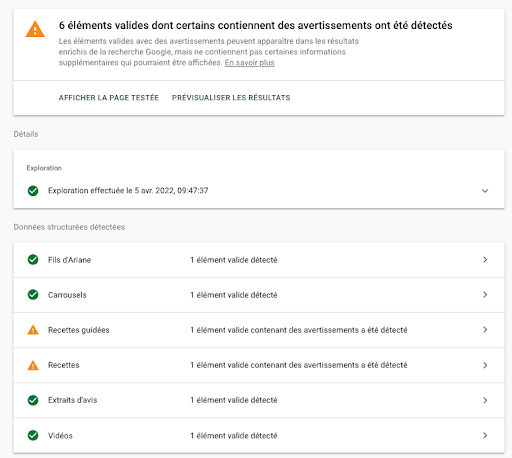The height and width of the screenshot is (458, 512).
Task: Select the 'Extraits d'avis' label
Action: 72,400
